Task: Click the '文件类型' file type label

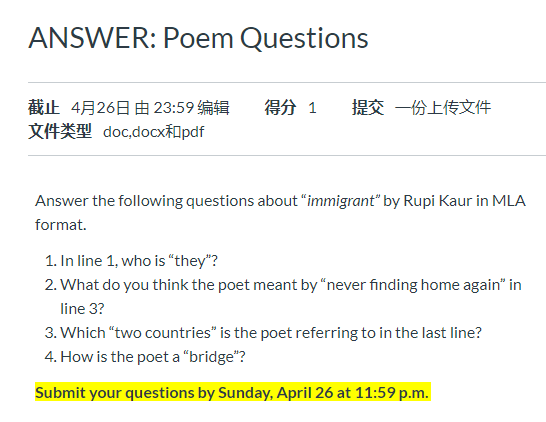Action: point(60,132)
